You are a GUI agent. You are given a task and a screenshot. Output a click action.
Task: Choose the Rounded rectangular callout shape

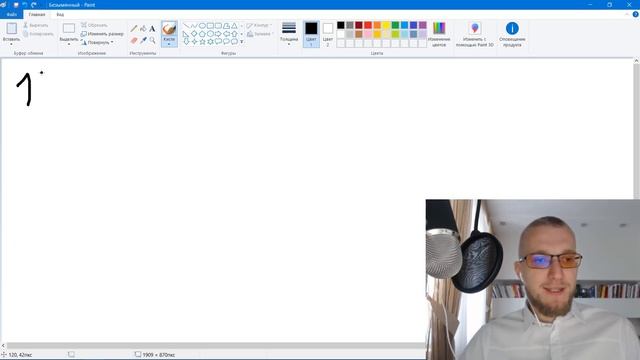click(218, 42)
